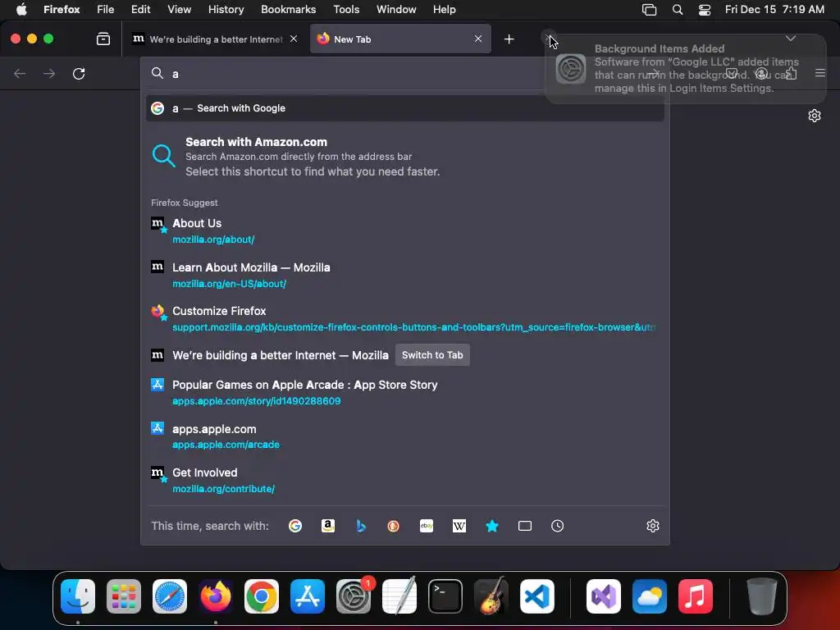Open Terminal from the dock
The width and height of the screenshot is (840, 630).
point(445,596)
